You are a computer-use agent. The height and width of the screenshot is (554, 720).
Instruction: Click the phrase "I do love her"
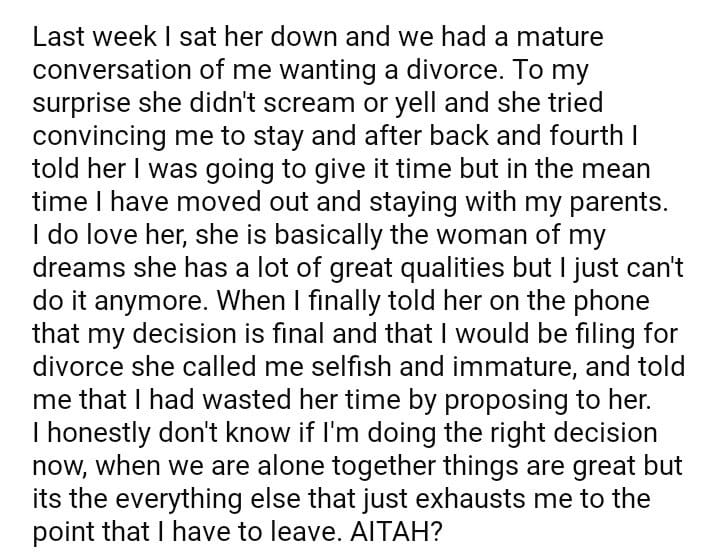point(94,233)
